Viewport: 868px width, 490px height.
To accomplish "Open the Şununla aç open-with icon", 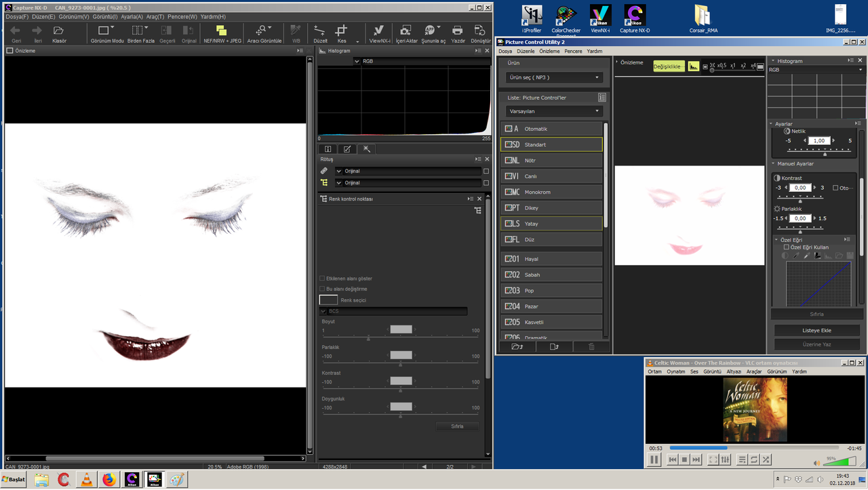I will [430, 30].
